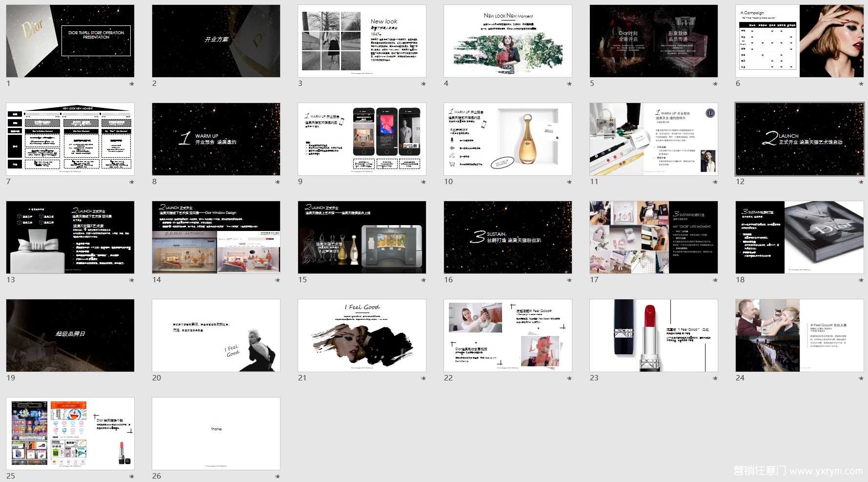The height and width of the screenshot is (482, 868).
Task: Select slide 3 New Look 1947 thumbnail
Action: point(362,41)
